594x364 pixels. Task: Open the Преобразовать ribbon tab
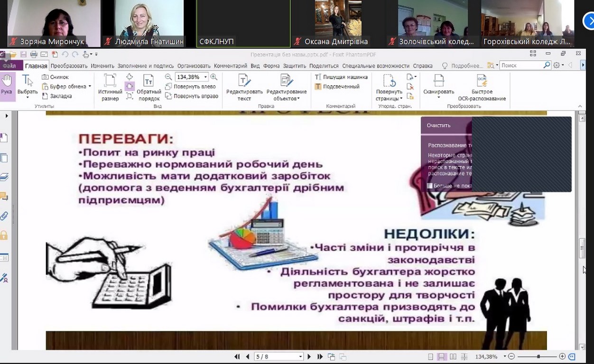click(69, 66)
